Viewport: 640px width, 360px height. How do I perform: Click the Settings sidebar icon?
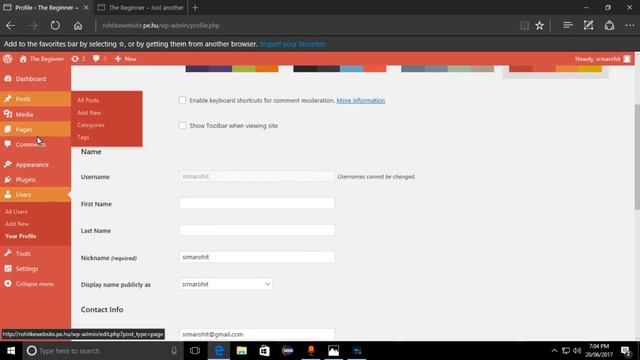click(8, 269)
